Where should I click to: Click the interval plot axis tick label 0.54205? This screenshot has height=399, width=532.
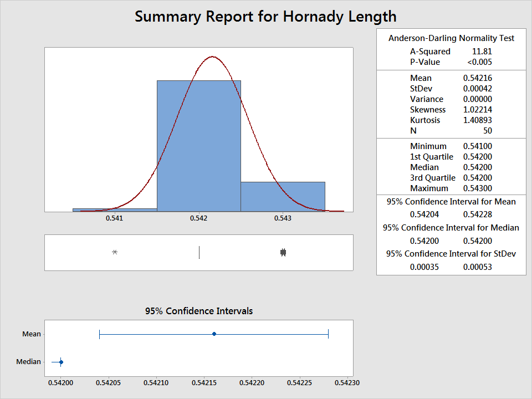(108, 383)
